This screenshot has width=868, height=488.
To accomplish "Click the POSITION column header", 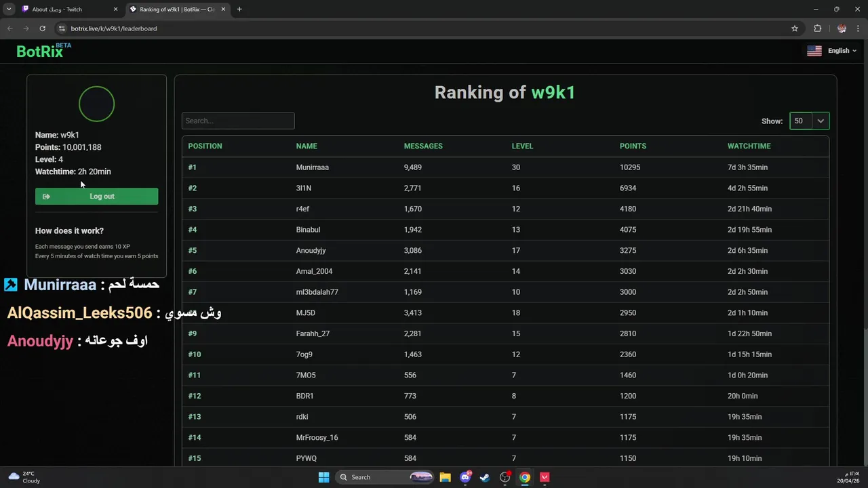I will coord(205,146).
